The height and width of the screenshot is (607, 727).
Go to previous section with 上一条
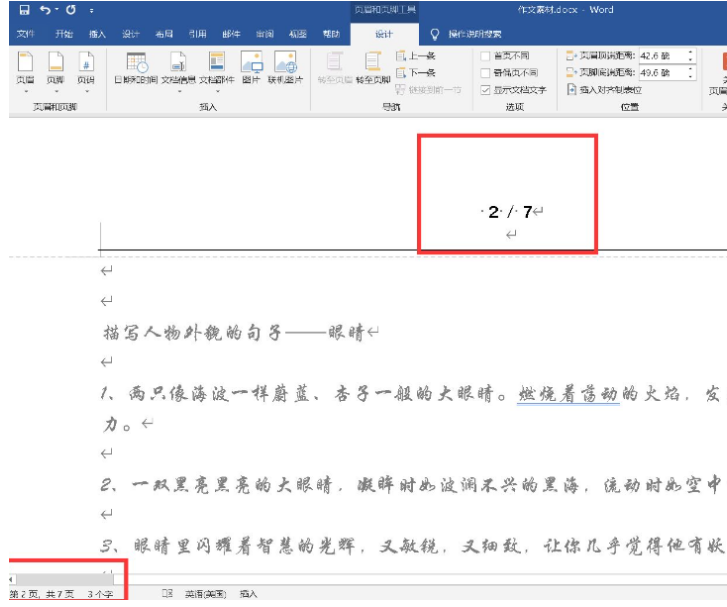tap(415, 56)
